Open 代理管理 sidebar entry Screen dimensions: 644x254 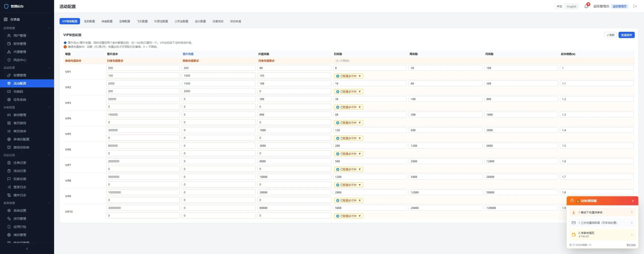tap(27, 52)
